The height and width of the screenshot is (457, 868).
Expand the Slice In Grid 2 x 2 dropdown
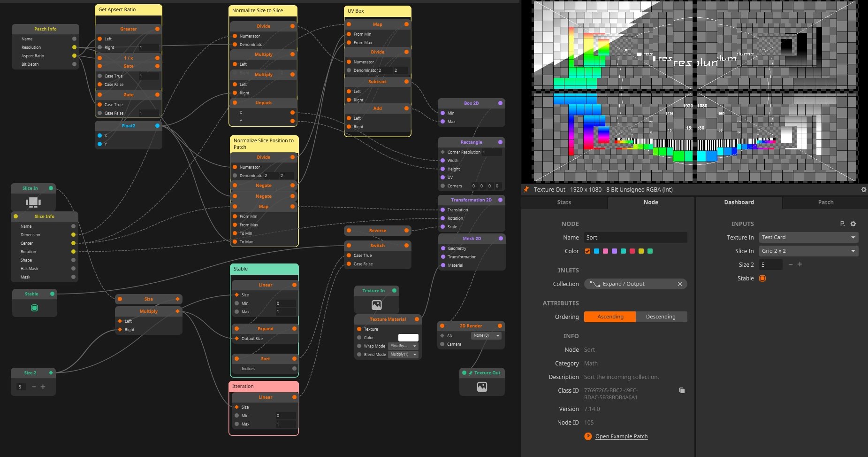click(808, 251)
